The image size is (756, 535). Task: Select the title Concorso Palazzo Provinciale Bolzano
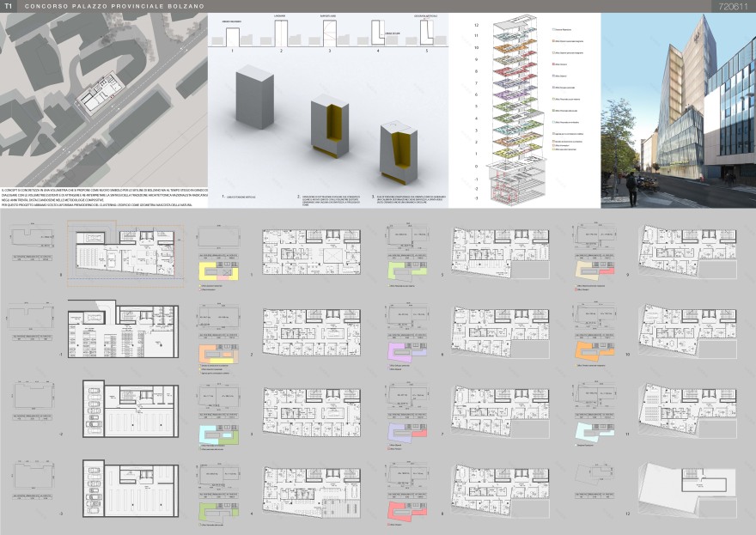pyautogui.click(x=114, y=6)
